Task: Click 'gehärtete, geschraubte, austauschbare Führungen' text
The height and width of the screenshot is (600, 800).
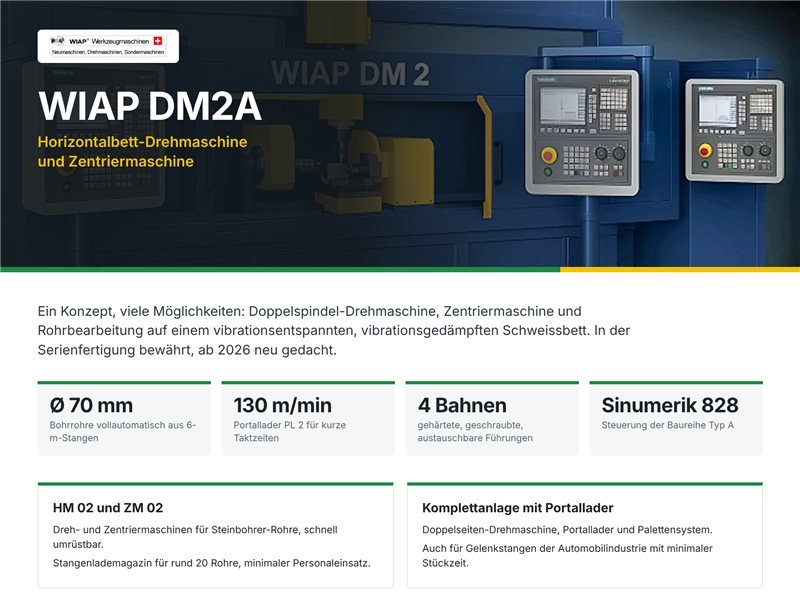Action: coord(475,432)
